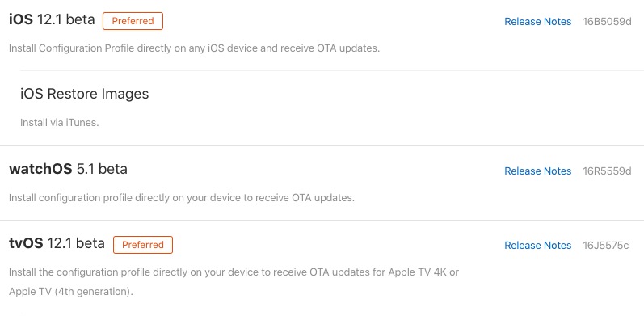Click build number 16B5059d

tap(607, 21)
